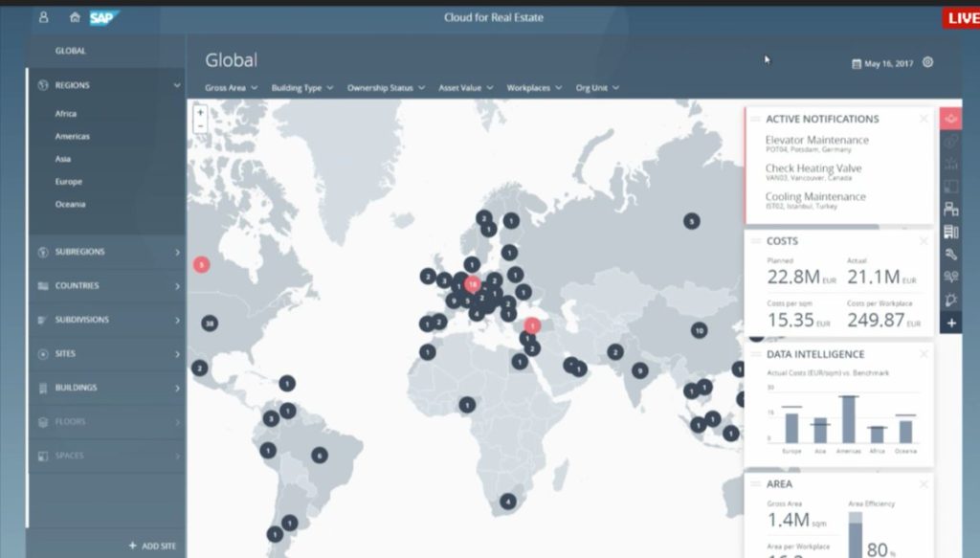
Task: Expand the Buildings section
Action: coord(107,388)
